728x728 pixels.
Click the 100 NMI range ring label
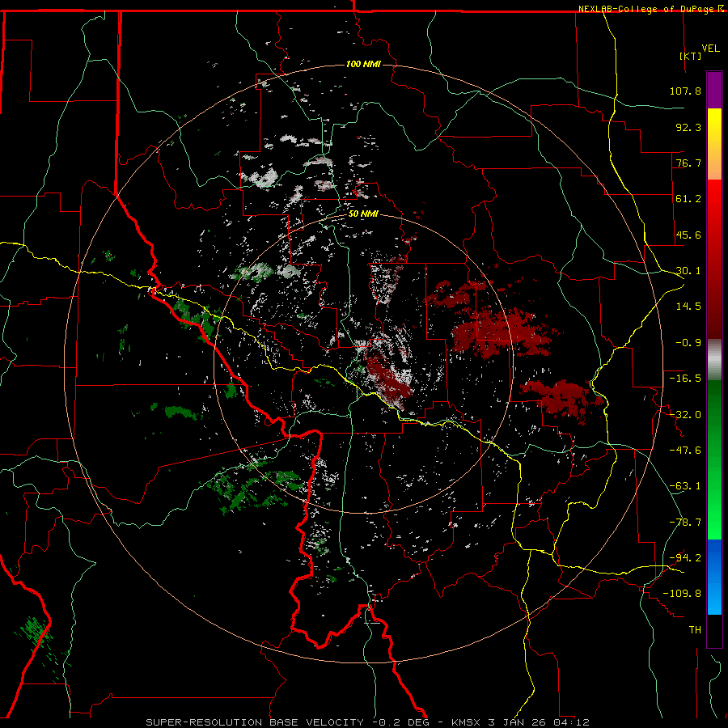click(x=363, y=64)
